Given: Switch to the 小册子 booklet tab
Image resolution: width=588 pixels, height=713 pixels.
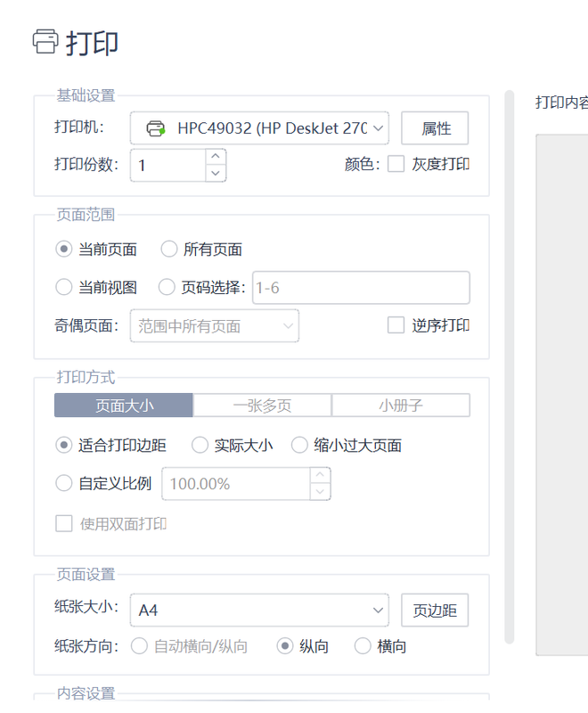Looking at the screenshot, I should click(x=401, y=406).
